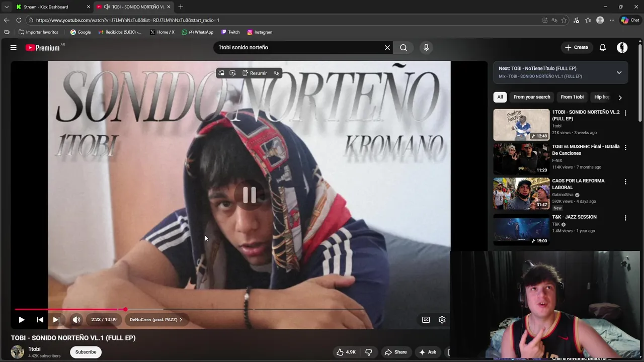Skip to previous video in mix
Image resolution: width=644 pixels, height=362 pixels.
(40, 319)
